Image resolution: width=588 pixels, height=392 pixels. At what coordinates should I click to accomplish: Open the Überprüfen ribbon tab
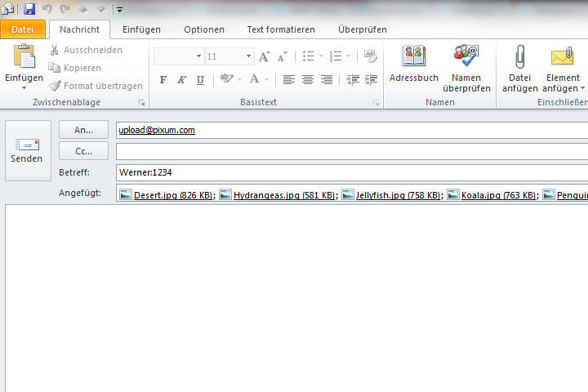(x=363, y=29)
